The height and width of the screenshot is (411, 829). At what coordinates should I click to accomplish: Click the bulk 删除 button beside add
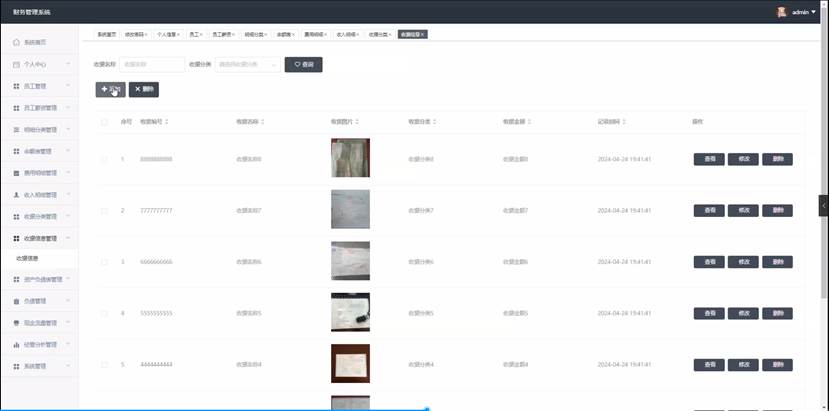(144, 89)
